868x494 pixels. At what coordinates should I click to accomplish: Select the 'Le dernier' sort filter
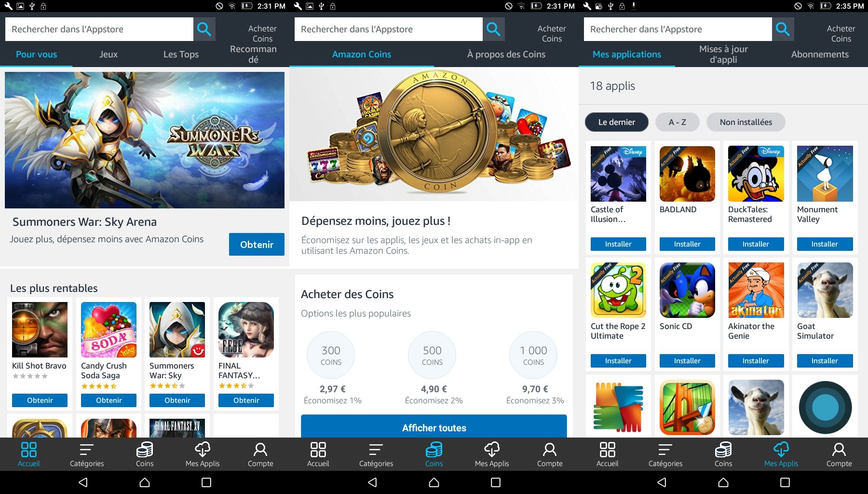click(616, 122)
